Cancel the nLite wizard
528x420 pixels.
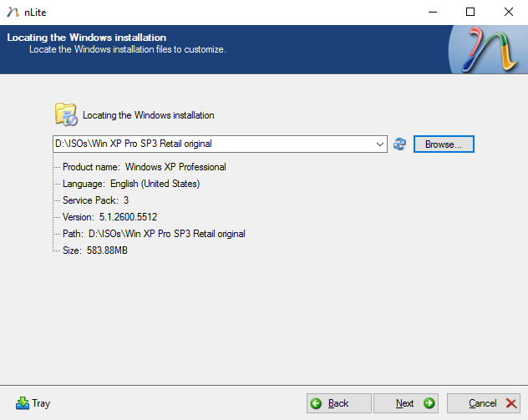tap(484, 403)
